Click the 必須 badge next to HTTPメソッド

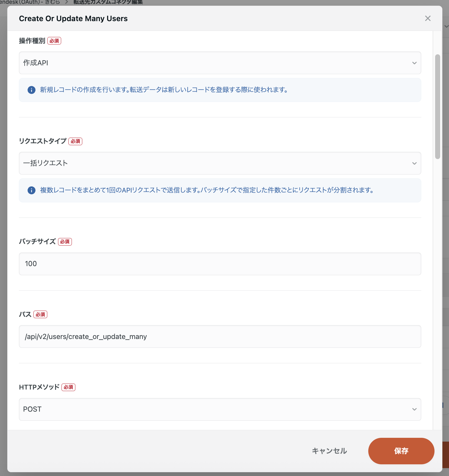click(68, 387)
